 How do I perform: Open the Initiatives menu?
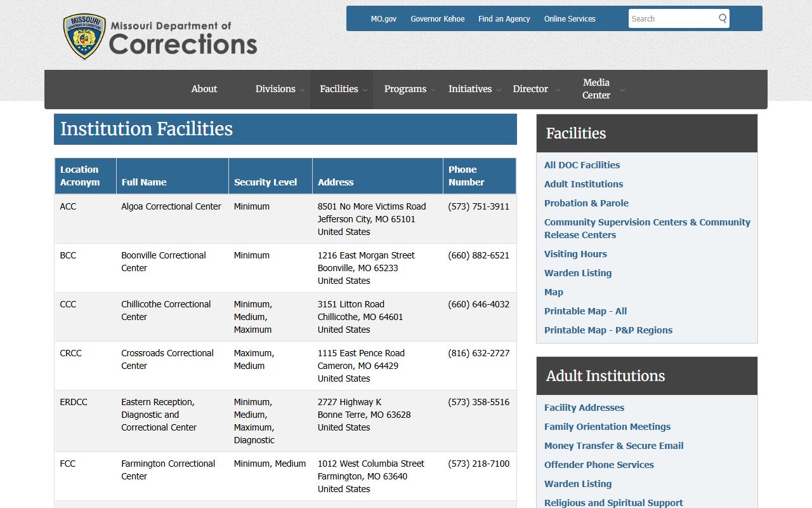[x=470, y=89]
